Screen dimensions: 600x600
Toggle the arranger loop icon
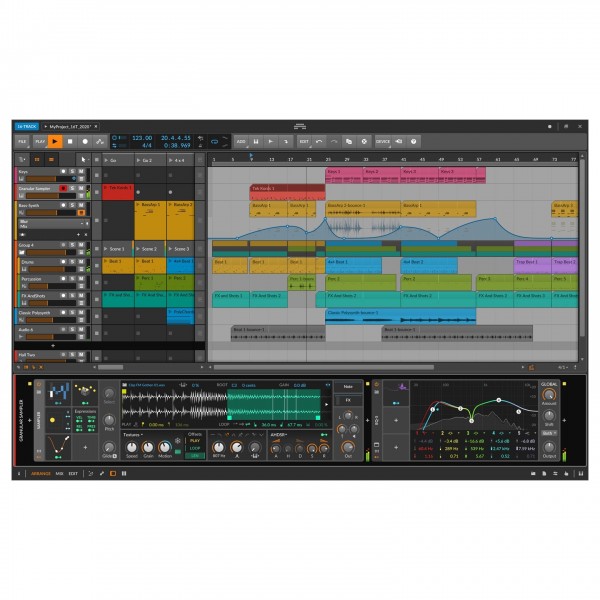(x=214, y=142)
